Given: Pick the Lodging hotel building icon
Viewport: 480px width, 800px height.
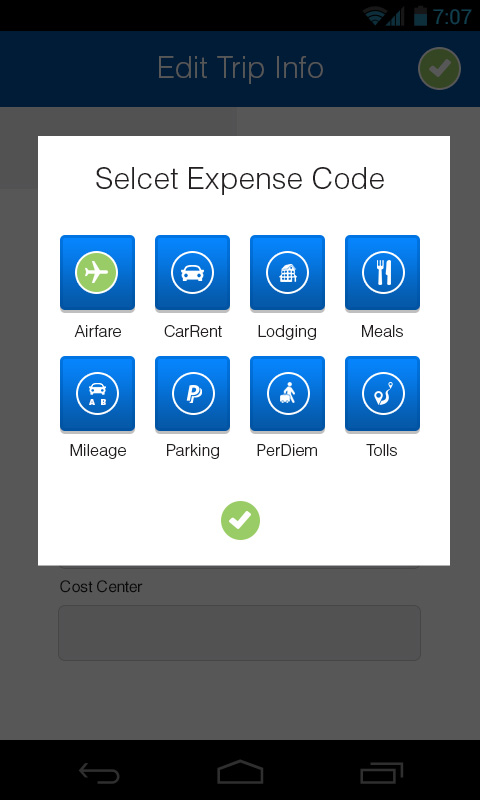Looking at the screenshot, I should pyautogui.click(x=287, y=273).
